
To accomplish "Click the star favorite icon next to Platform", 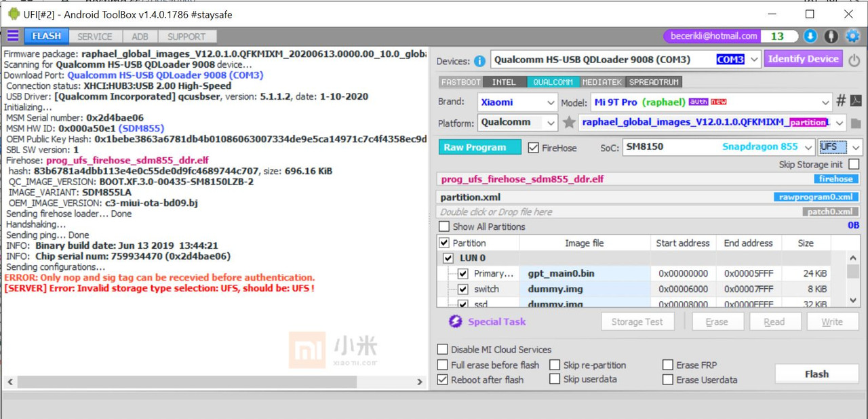I will (x=569, y=123).
